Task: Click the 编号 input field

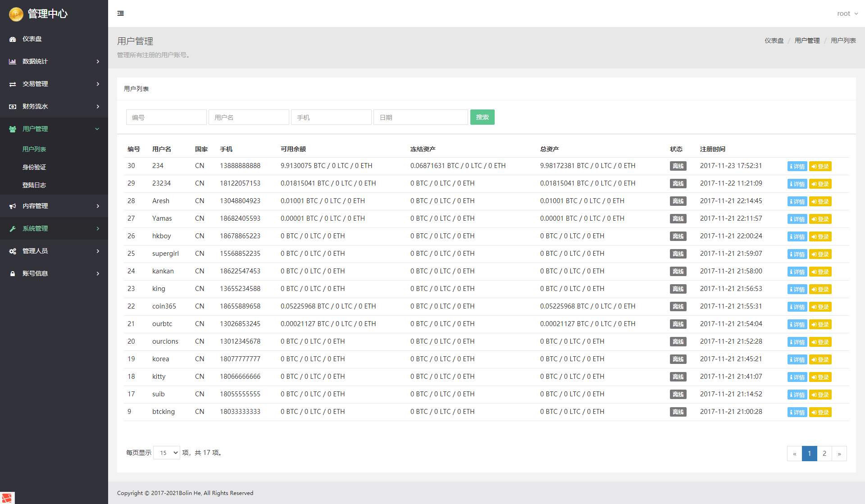Action: click(x=165, y=118)
